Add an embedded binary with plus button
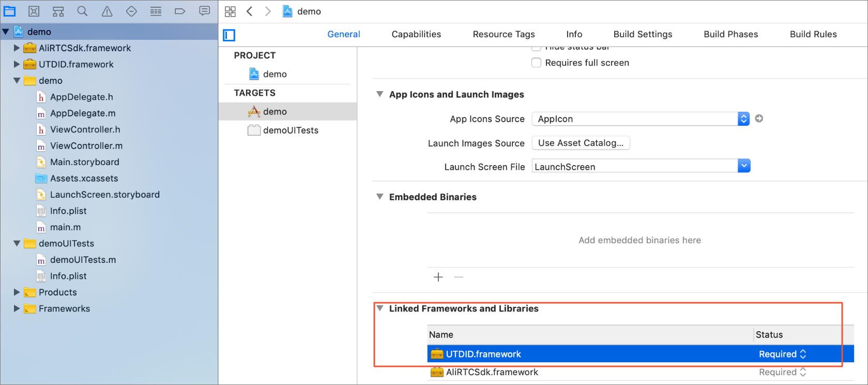868x385 pixels. [438, 277]
